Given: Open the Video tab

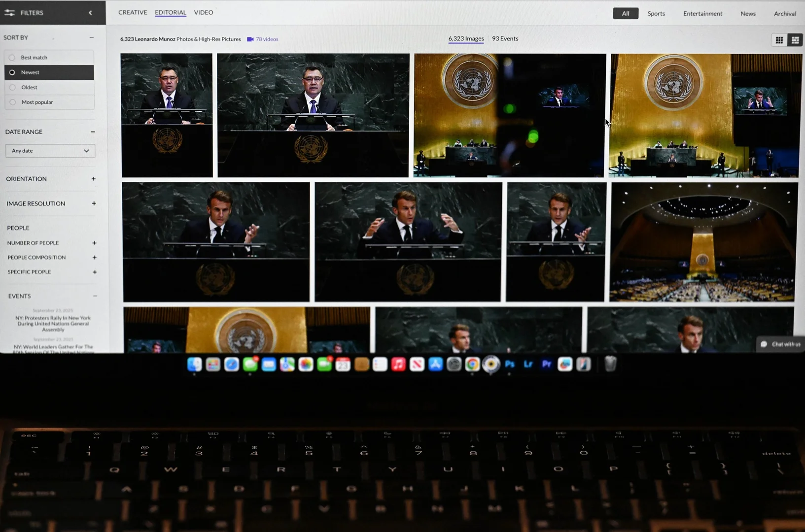Looking at the screenshot, I should pyautogui.click(x=204, y=12).
